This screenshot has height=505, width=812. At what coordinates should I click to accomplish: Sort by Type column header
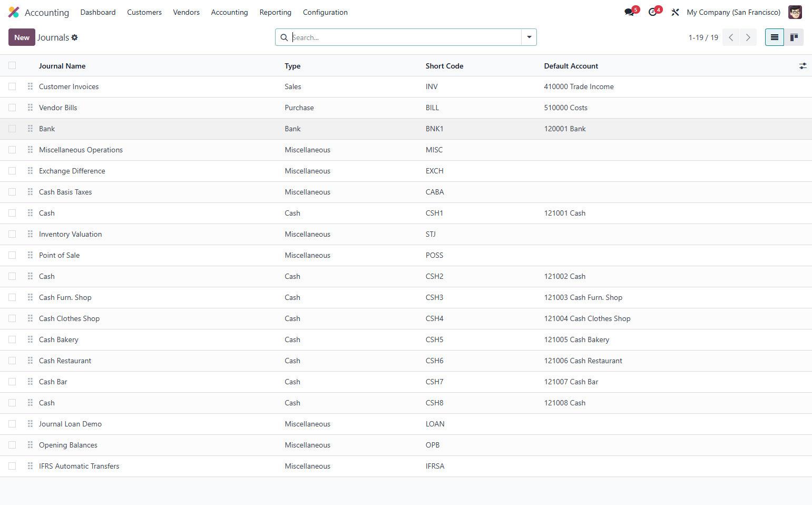292,66
